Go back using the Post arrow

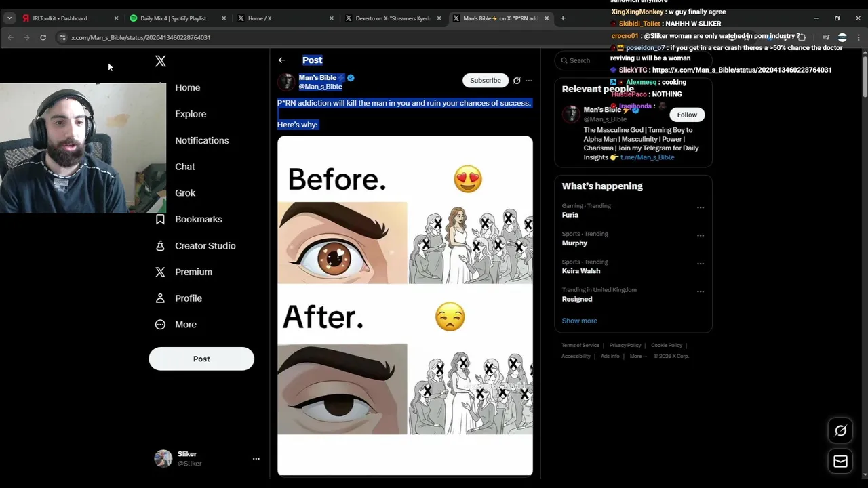click(x=282, y=60)
